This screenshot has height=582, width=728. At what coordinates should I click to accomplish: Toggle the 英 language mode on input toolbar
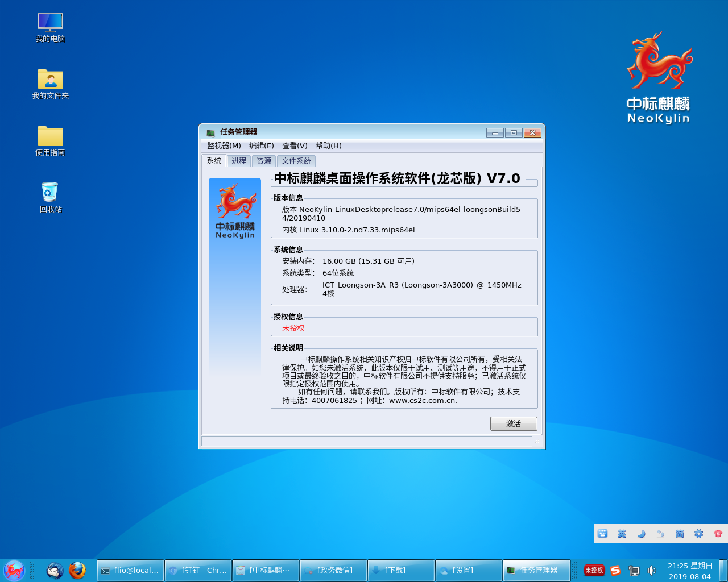pos(622,534)
